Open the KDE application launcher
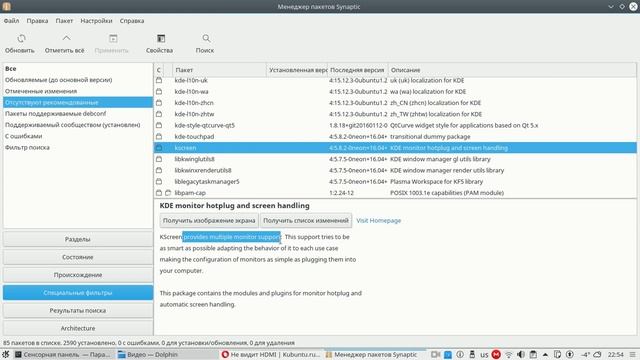 tap(6, 354)
